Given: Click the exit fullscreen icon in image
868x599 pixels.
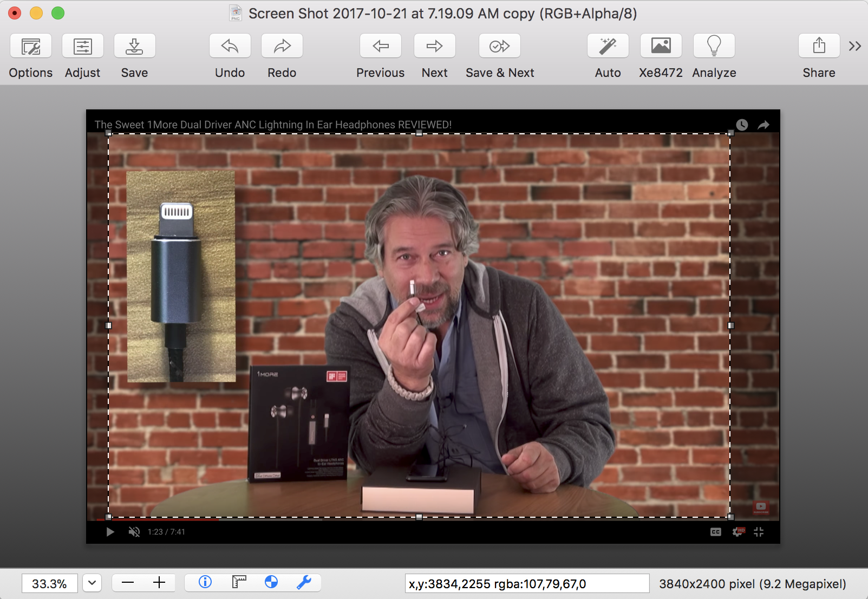Looking at the screenshot, I should pos(759,532).
